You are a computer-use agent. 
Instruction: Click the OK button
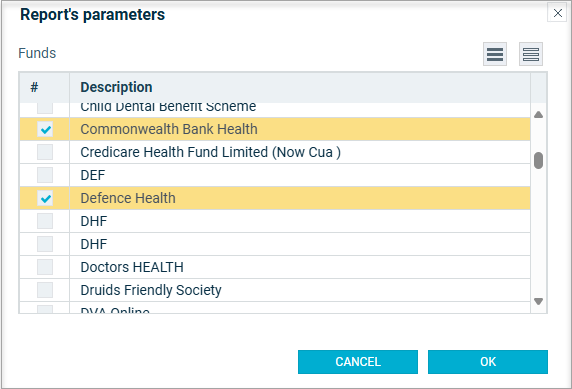tap(488, 362)
